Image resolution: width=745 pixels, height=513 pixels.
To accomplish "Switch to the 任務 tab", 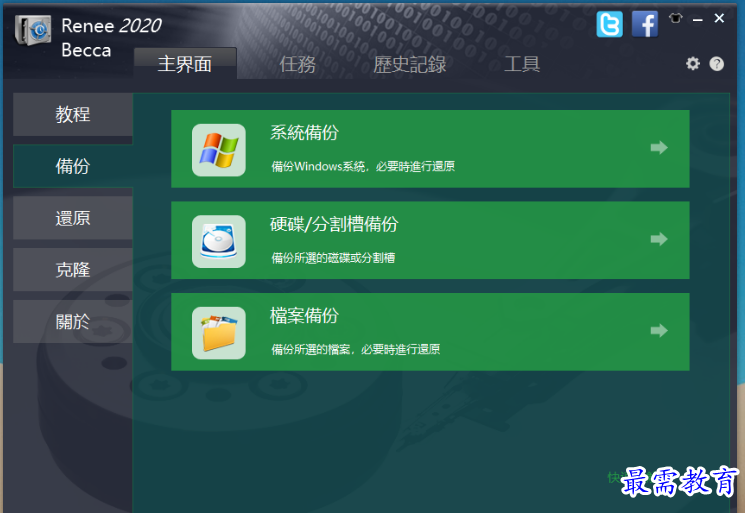I will coord(297,64).
